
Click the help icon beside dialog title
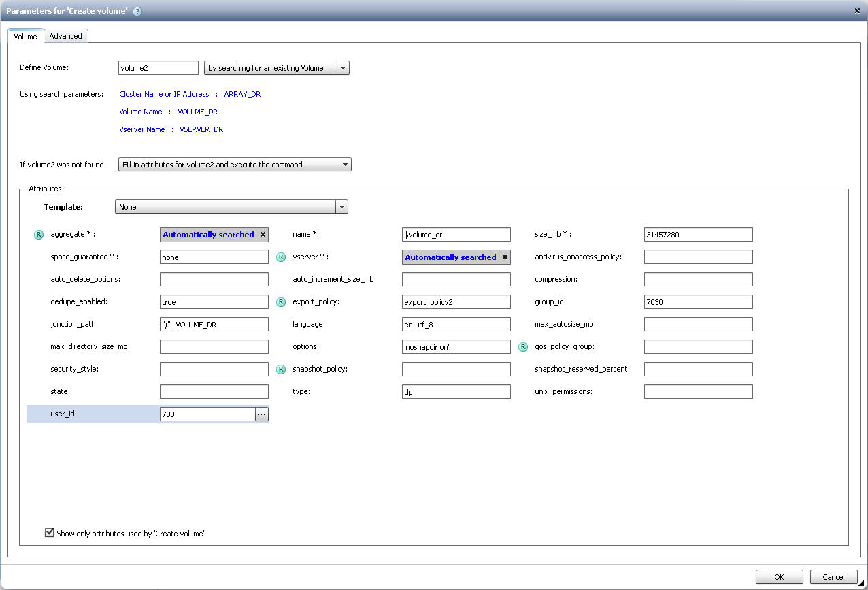pos(137,11)
